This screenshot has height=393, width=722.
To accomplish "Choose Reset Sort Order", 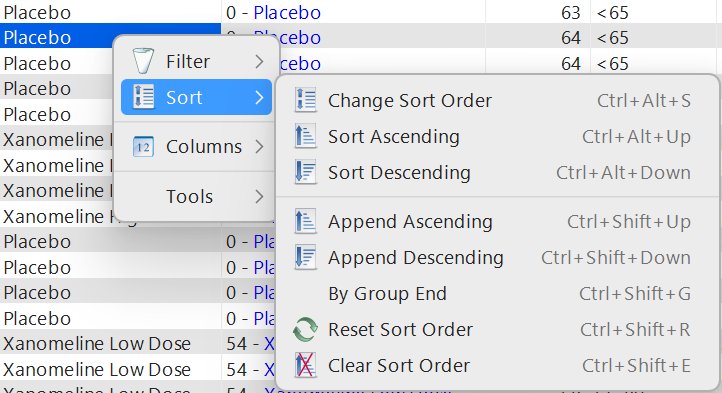I will click(x=497, y=329).
